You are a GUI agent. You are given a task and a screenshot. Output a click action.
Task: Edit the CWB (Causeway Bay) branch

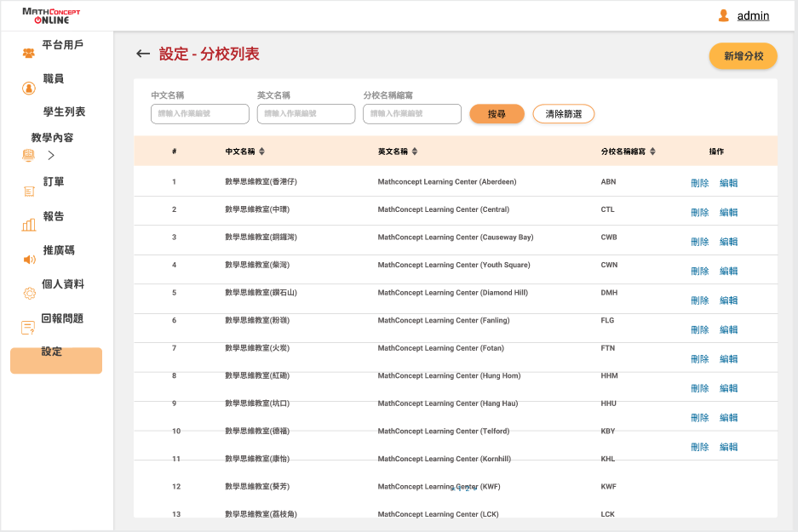tap(729, 242)
